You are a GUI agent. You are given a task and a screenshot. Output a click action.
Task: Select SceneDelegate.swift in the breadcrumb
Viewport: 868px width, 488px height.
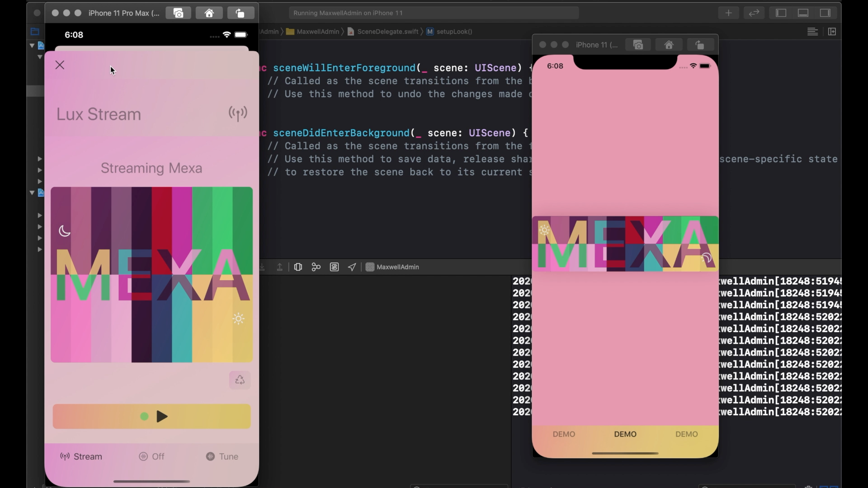point(383,32)
